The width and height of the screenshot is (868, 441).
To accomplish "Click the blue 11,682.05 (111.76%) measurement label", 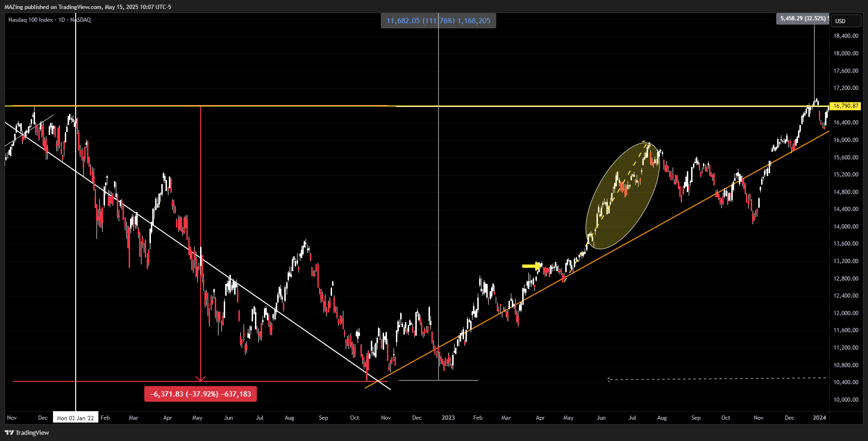I will (x=438, y=21).
